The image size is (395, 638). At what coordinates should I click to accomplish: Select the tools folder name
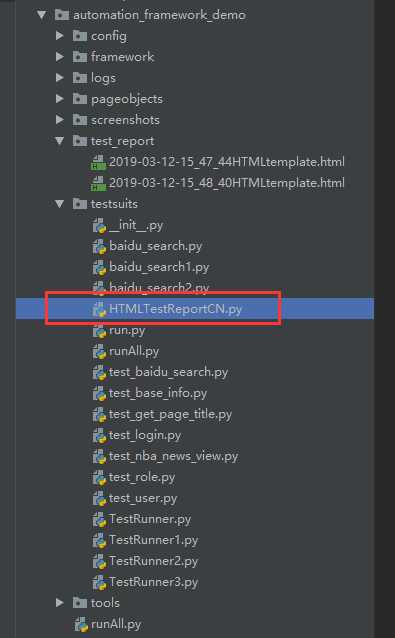coord(105,603)
